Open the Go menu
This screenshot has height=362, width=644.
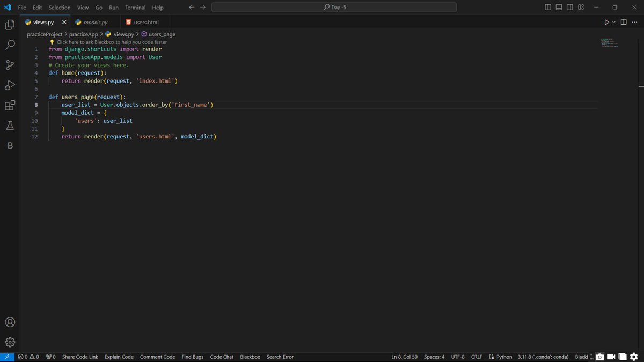pos(99,8)
